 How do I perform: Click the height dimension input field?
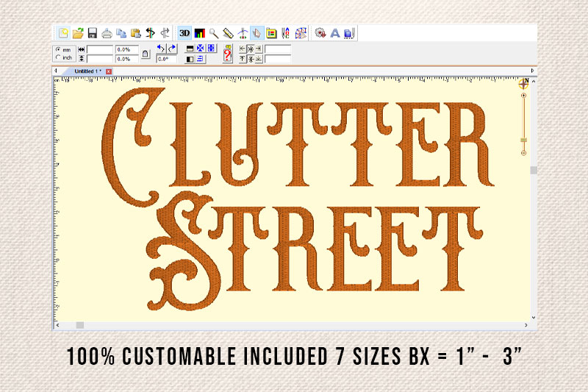(x=100, y=59)
